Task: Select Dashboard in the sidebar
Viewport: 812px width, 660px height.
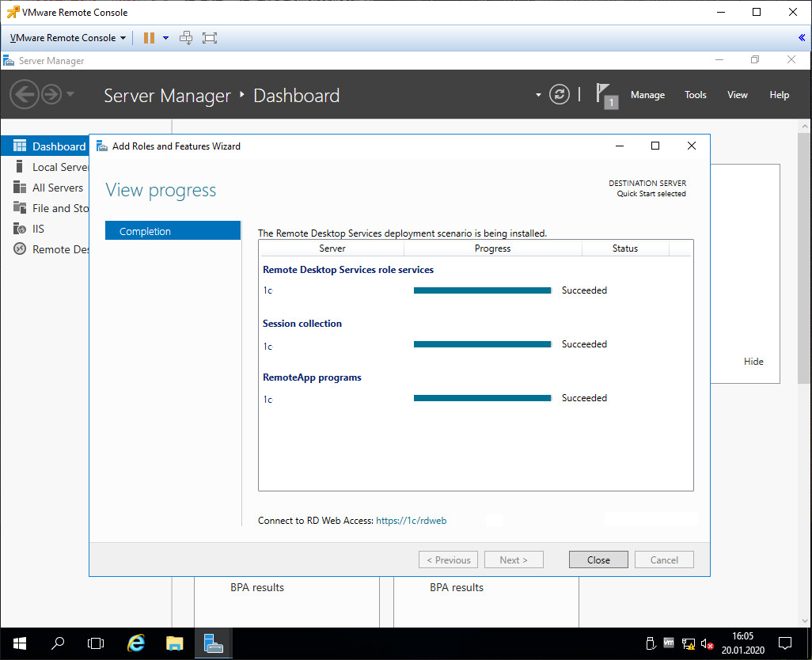Action: (45, 146)
